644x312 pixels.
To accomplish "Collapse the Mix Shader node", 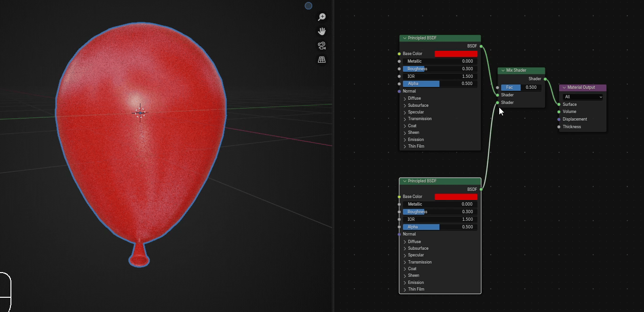I will pos(503,71).
